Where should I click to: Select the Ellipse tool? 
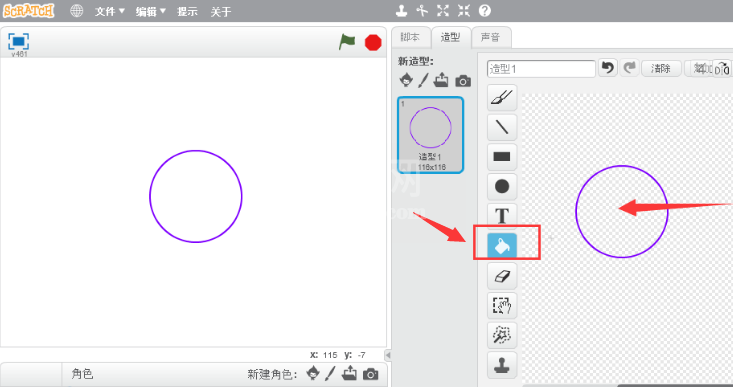pos(502,186)
